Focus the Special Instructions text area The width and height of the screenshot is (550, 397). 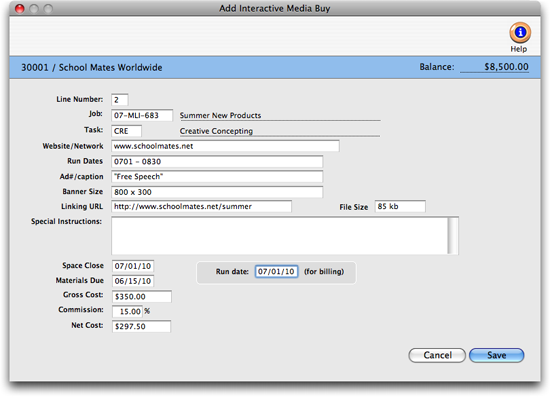pos(280,236)
